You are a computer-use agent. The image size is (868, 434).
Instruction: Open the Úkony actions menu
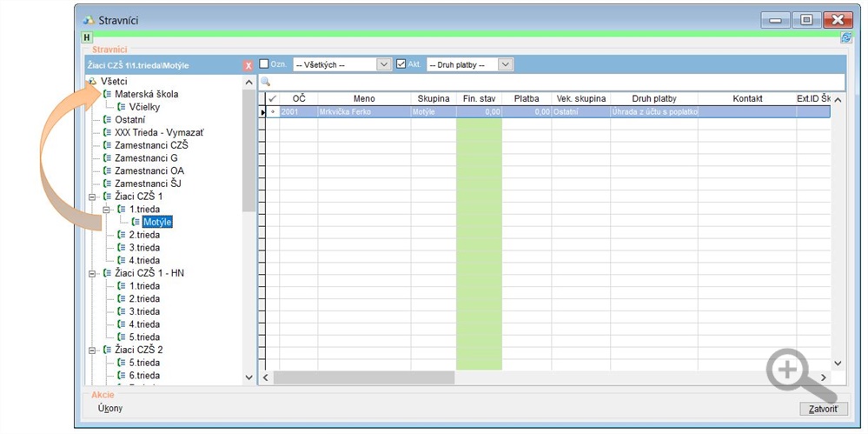click(110, 408)
